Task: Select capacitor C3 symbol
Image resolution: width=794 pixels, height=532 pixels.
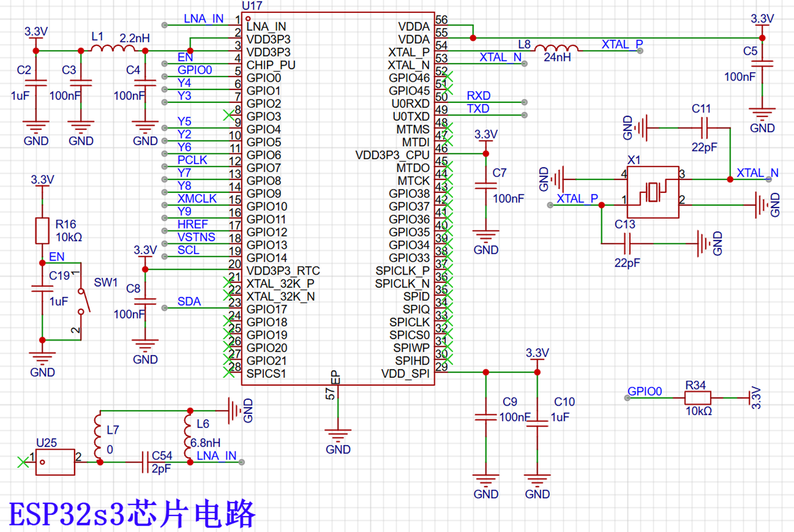Action: pyautogui.click(x=81, y=83)
